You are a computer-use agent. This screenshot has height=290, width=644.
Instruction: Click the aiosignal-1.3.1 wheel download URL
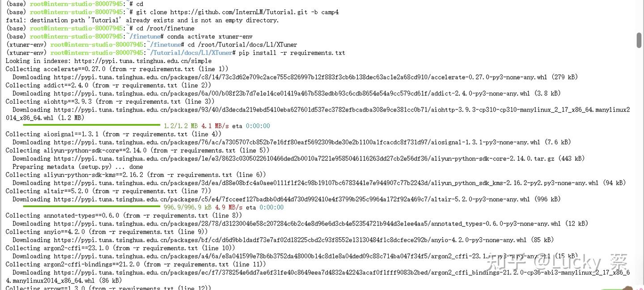[297, 142]
